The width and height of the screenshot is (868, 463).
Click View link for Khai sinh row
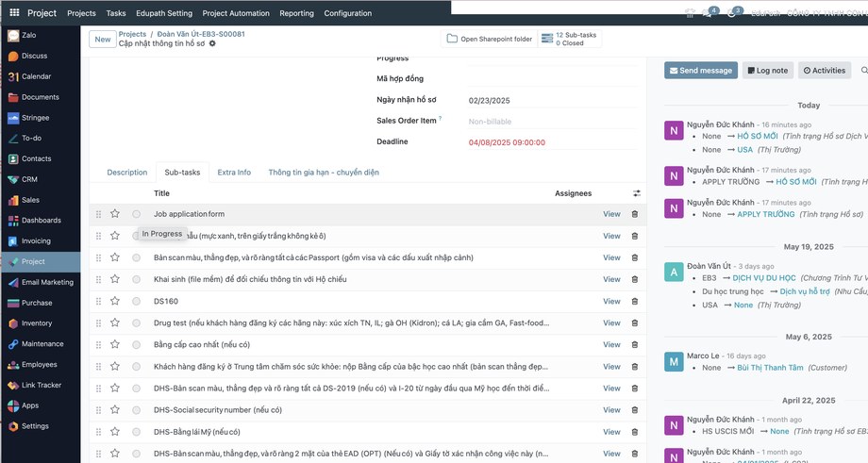coord(611,279)
